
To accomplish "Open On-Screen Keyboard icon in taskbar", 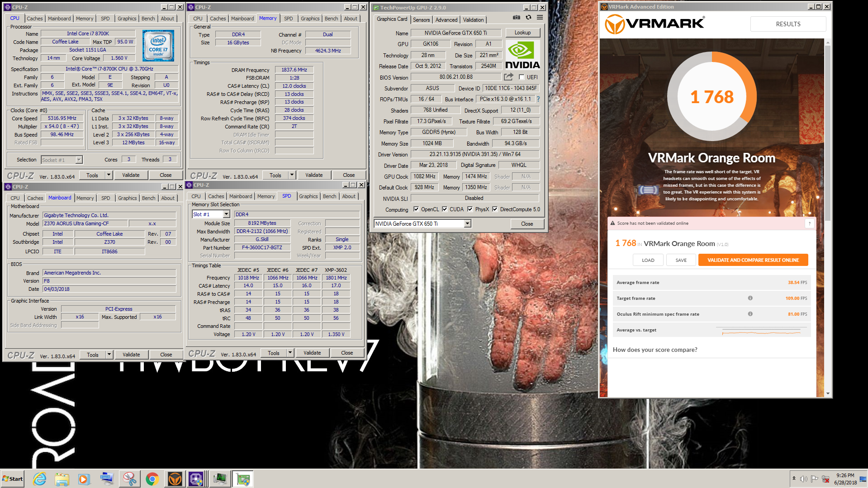I will click(107, 479).
